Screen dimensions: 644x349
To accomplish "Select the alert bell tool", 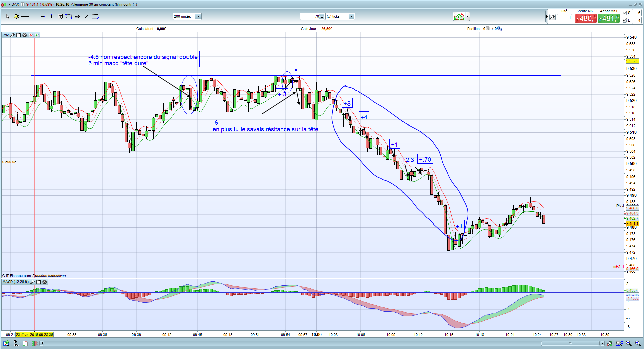I will [x=16, y=16].
